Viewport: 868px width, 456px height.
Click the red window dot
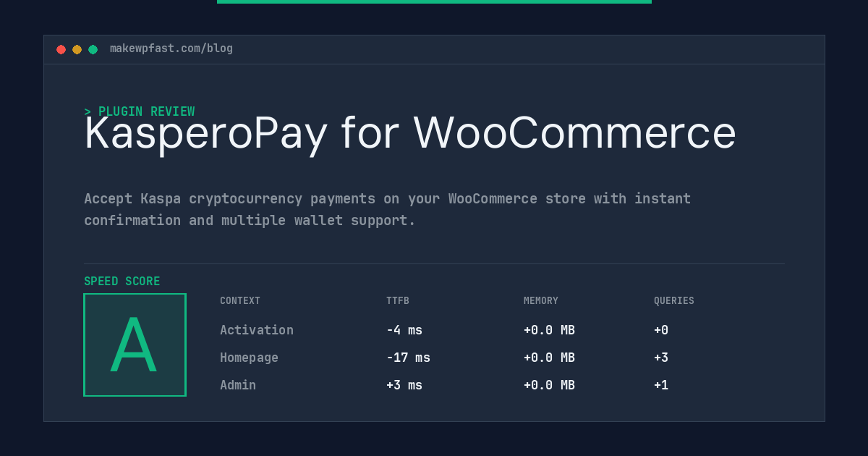point(61,49)
